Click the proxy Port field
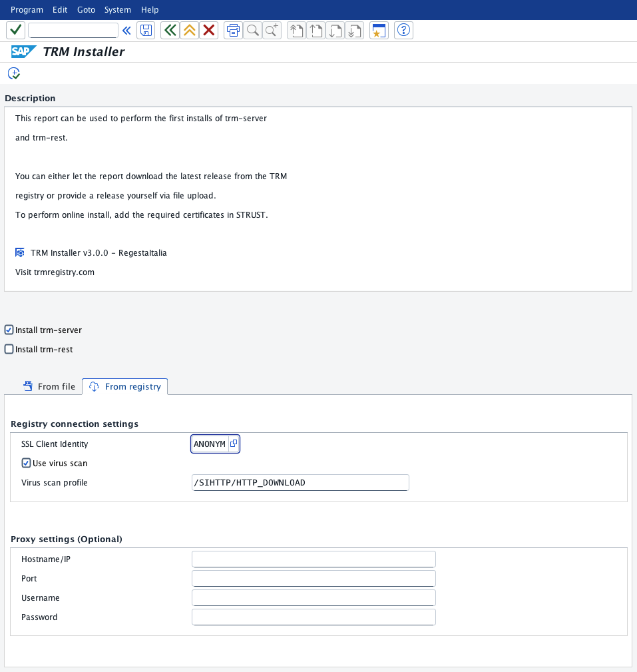Image resolution: width=637 pixels, height=672 pixels. click(314, 579)
